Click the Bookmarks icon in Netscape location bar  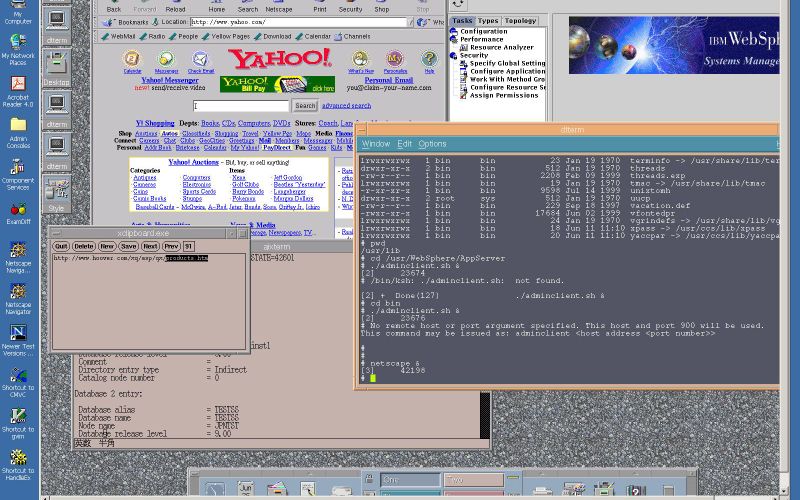(x=108, y=22)
